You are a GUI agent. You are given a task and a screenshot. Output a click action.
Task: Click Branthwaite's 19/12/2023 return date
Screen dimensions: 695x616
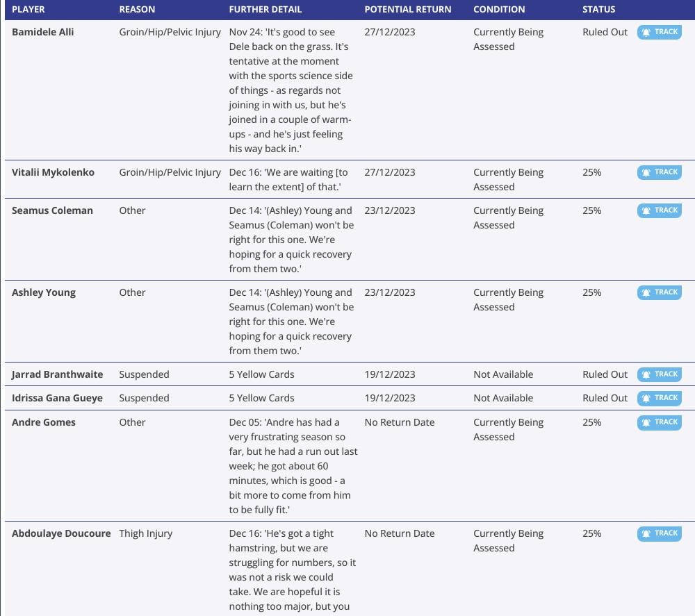point(390,374)
